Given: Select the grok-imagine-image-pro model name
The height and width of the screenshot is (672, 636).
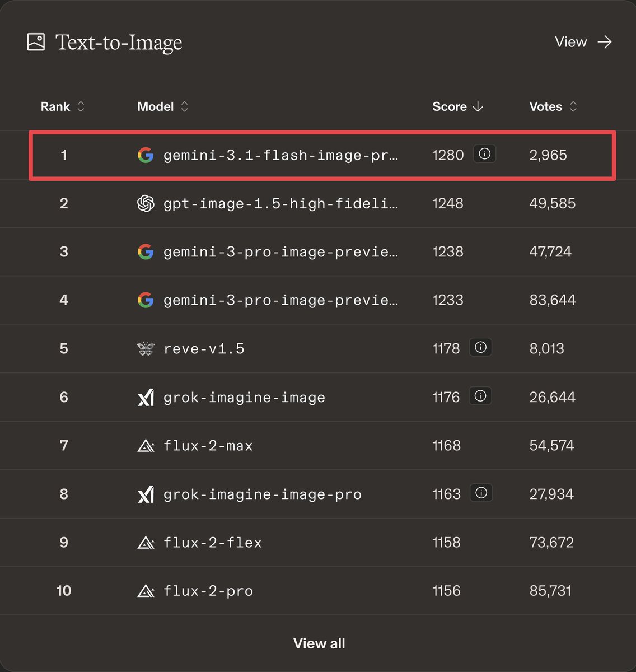Looking at the screenshot, I should pos(262,494).
